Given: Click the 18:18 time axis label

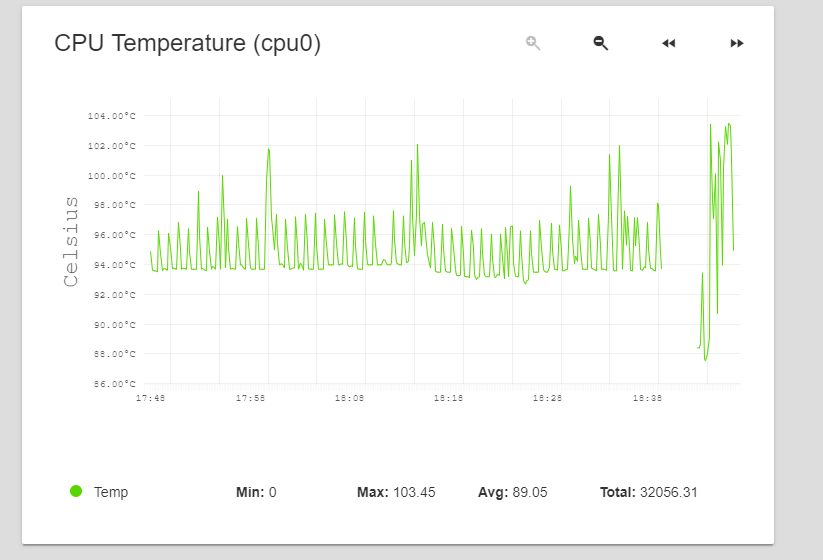Looking at the screenshot, I should [x=448, y=398].
